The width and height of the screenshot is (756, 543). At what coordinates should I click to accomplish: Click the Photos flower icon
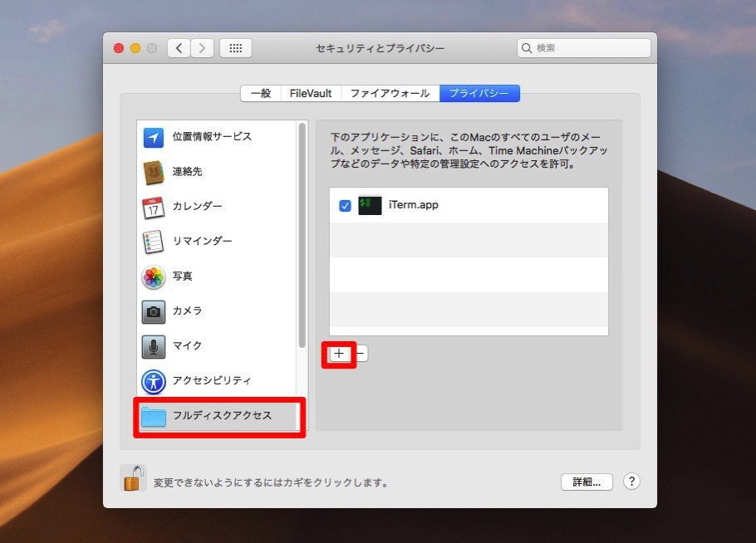coord(154,277)
